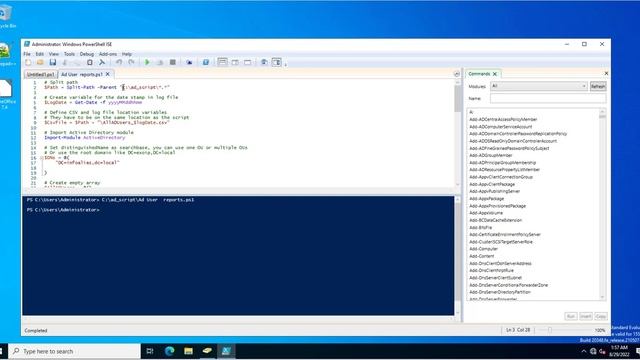Click the Clear Console Pane icon

(x=102, y=62)
